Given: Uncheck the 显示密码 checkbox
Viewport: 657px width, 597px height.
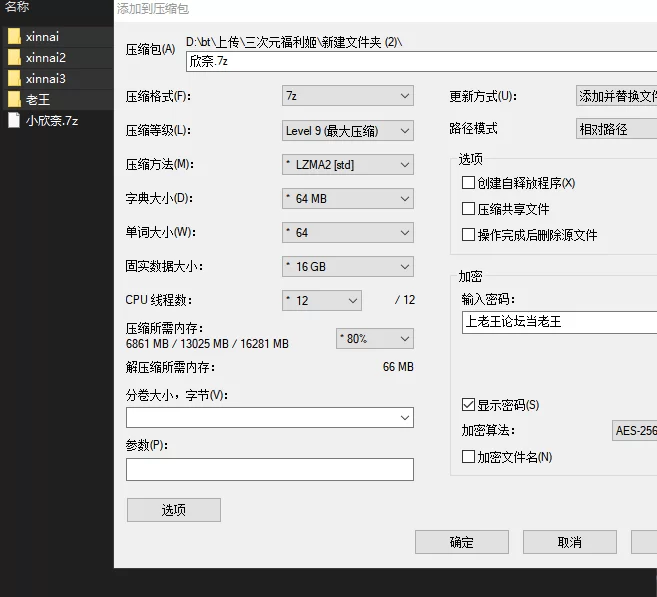Looking at the screenshot, I should coord(468,405).
